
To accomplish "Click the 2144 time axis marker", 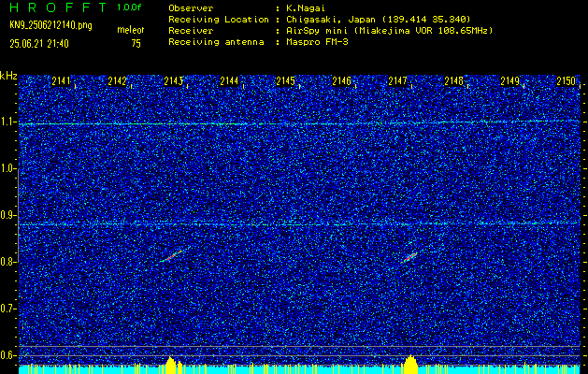I will pyautogui.click(x=229, y=81).
